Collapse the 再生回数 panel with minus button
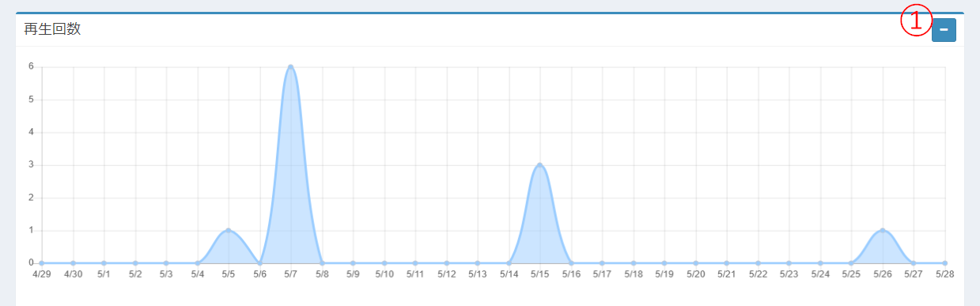This screenshot has height=306, width=980. pyautogui.click(x=944, y=30)
